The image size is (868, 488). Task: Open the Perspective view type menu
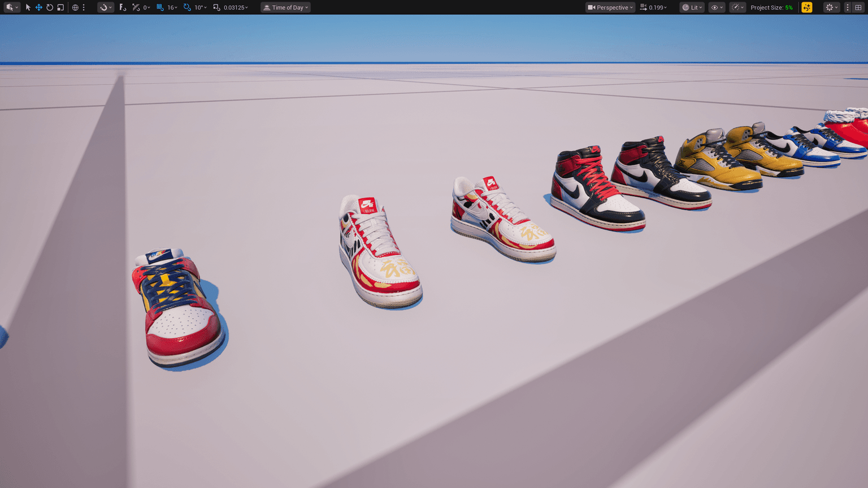pyautogui.click(x=610, y=7)
